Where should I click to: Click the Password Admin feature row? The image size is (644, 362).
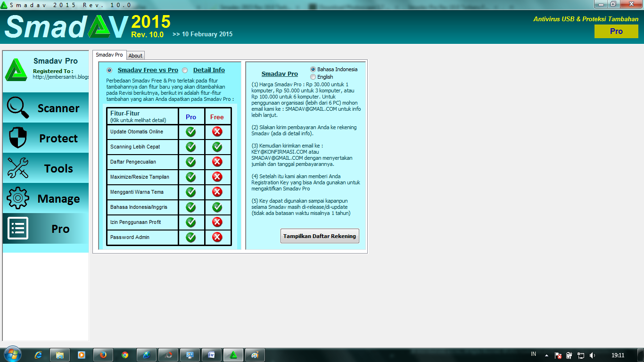tap(142, 237)
